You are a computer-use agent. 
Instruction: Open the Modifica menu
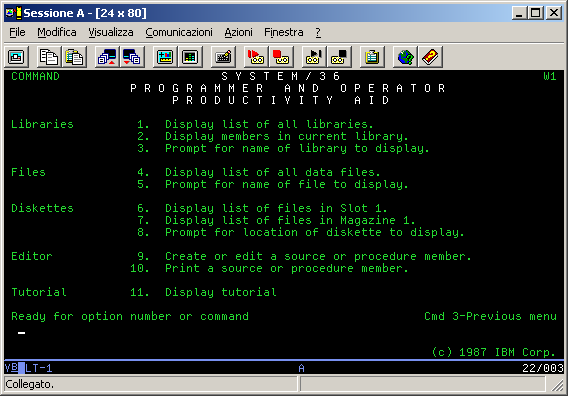57,33
